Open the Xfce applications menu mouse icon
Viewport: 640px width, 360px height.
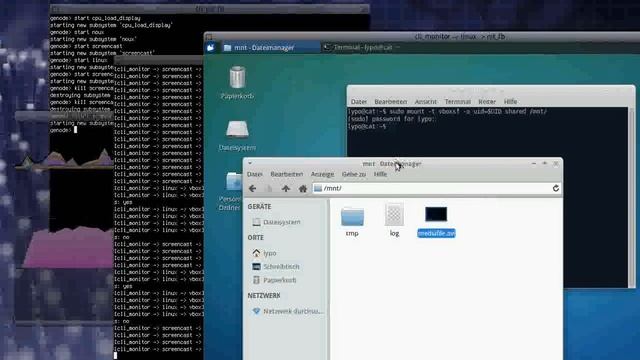[x=211, y=48]
